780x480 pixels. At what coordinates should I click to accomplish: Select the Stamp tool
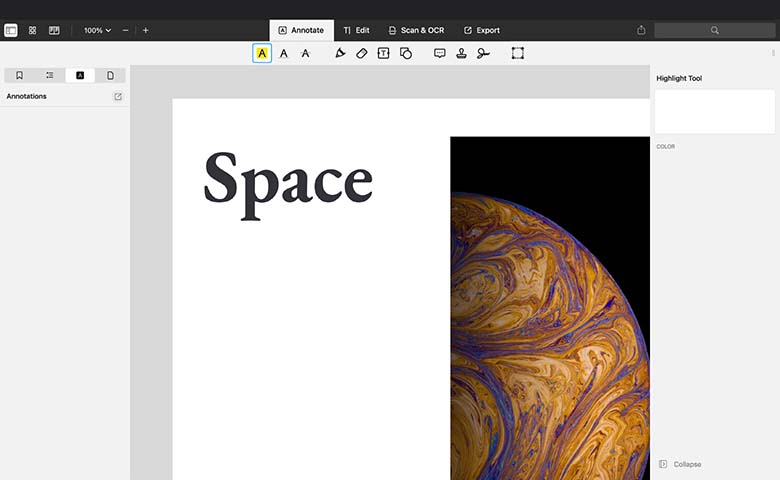[x=462, y=53]
